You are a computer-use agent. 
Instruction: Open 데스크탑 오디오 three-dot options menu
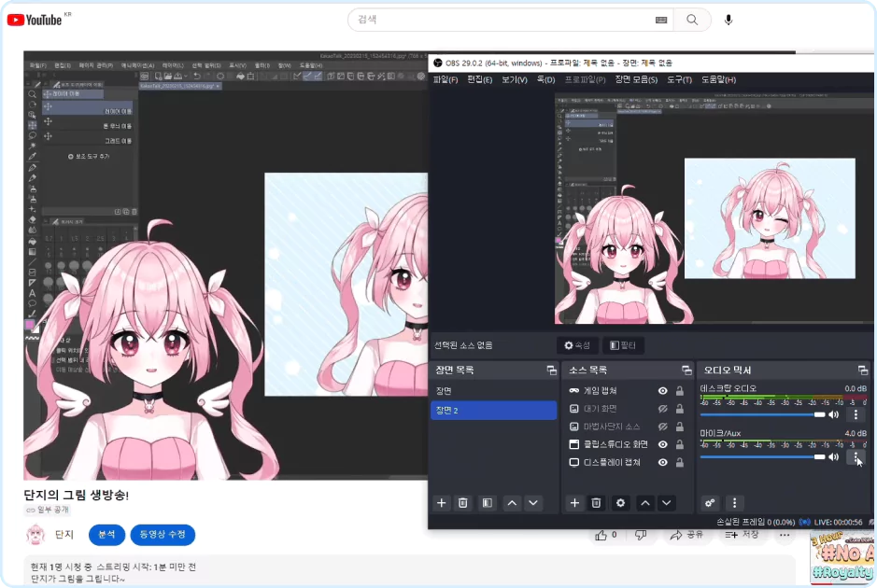(856, 414)
